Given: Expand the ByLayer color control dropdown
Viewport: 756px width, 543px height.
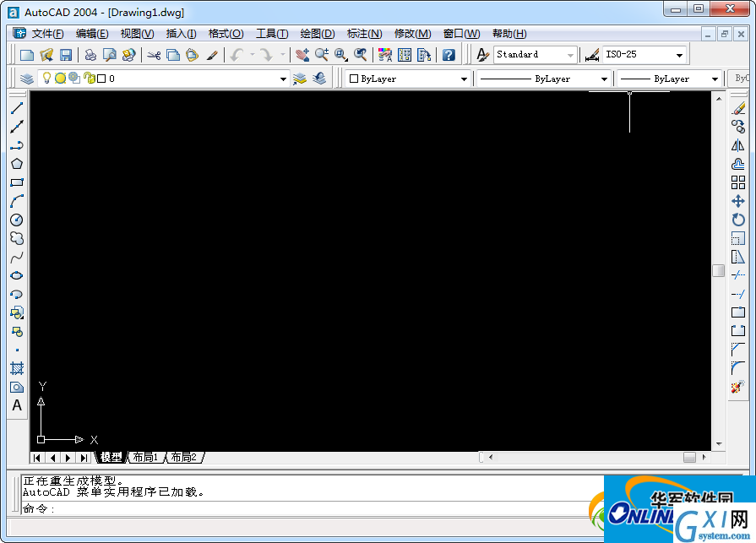Looking at the screenshot, I should point(464,79).
